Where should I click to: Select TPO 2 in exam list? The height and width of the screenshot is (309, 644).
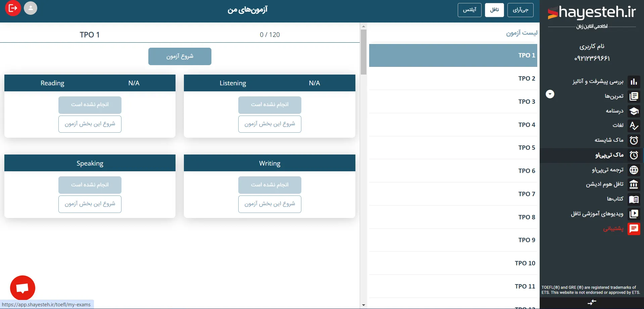coord(453,79)
